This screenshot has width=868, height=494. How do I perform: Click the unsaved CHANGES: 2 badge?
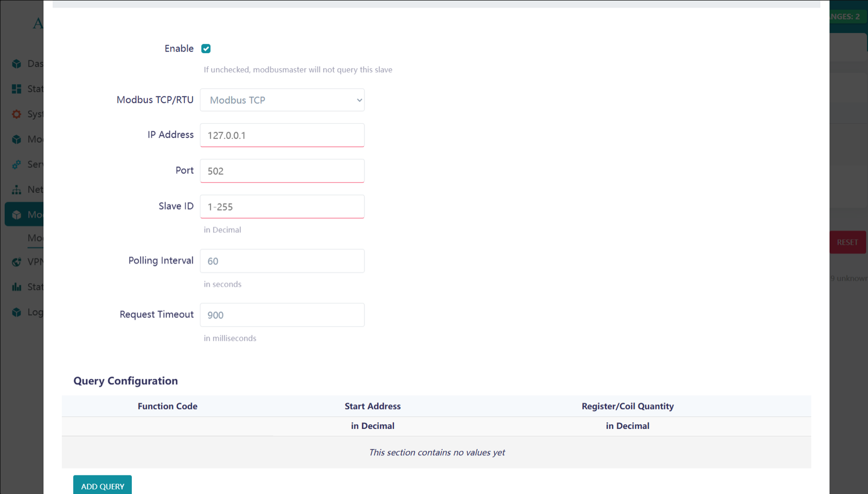tap(846, 16)
